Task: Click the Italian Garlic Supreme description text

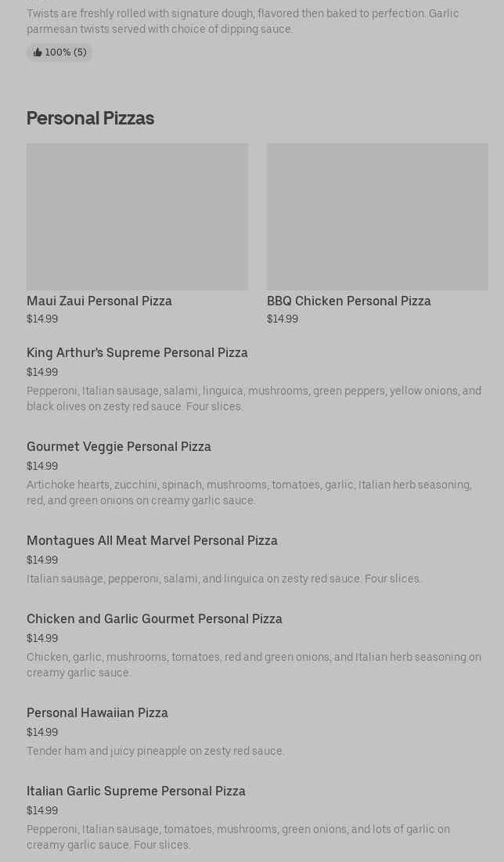Action: click(238, 837)
